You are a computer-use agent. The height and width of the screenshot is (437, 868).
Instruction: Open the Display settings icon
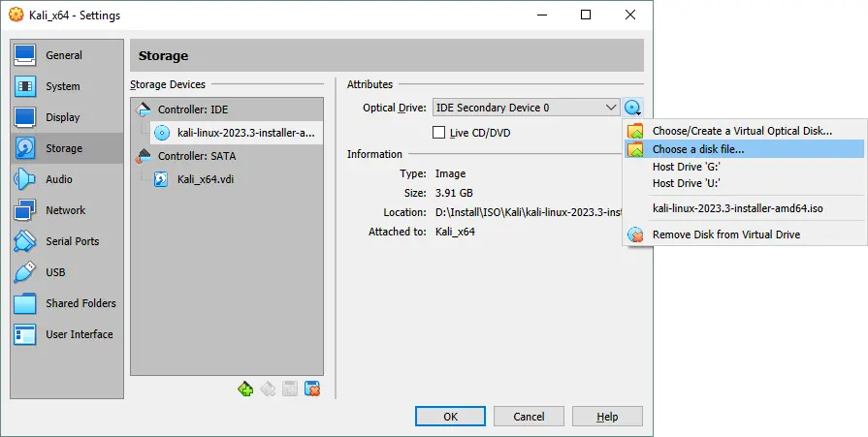click(x=25, y=117)
